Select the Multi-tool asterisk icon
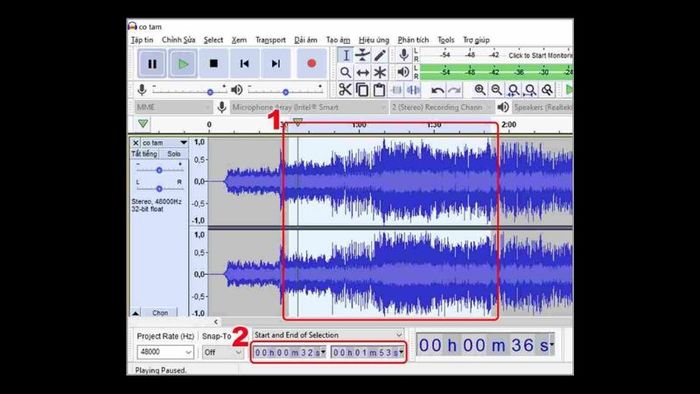This screenshot has height=394, width=700. [379, 72]
